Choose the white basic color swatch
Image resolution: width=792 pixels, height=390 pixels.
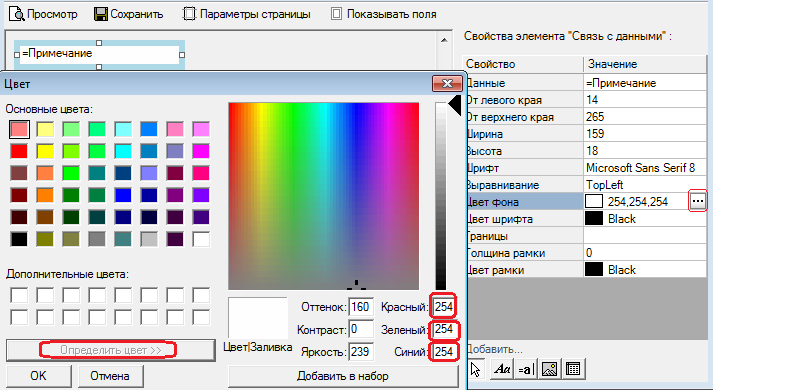pyautogui.click(x=201, y=239)
